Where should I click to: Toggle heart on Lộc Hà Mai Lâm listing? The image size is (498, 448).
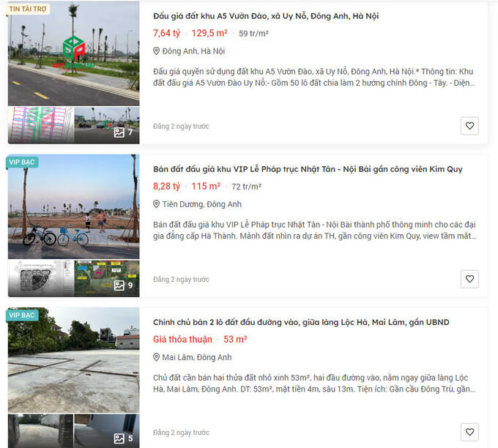point(469,432)
